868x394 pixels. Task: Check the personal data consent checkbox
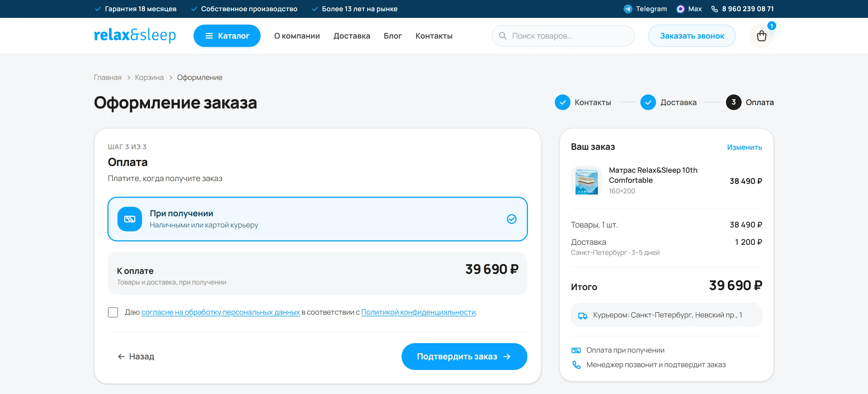(x=113, y=312)
